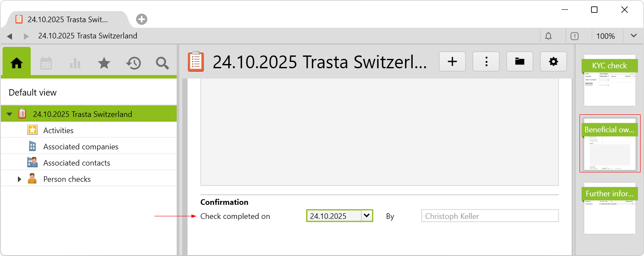
Task: Click the By field showing Christoph Keller
Action: [490, 216]
